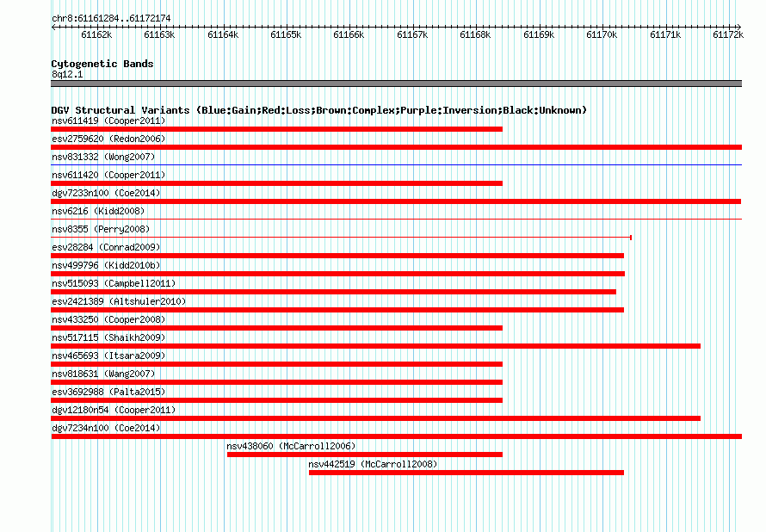Click the nsv611419 (Cooper2011) variant label
The height and width of the screenshot is (532, 766).
tap(108, 121)
